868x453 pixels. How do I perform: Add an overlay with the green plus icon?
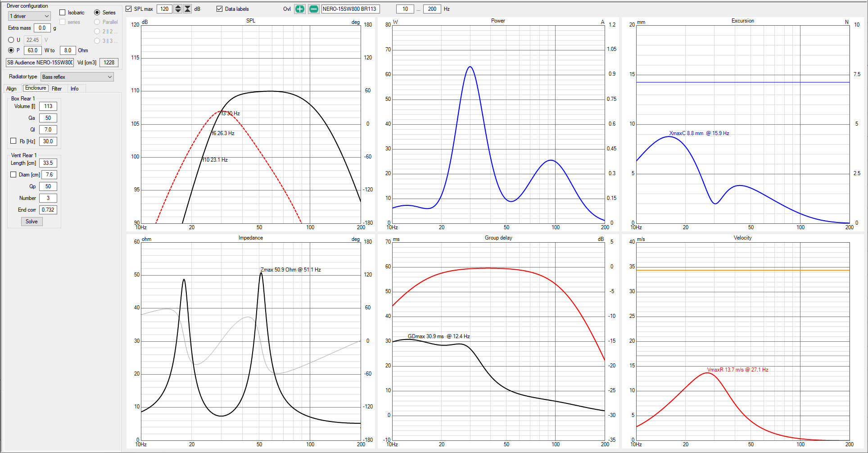300,9
